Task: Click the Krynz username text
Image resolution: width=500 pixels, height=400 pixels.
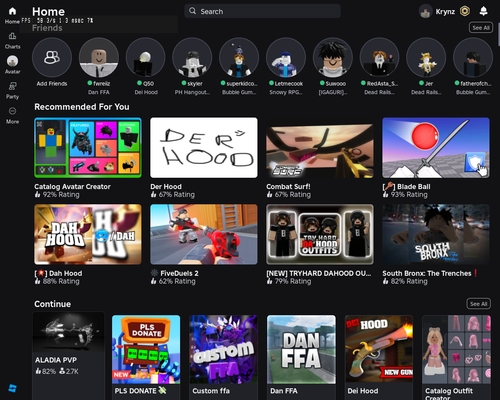Action: 445,12
